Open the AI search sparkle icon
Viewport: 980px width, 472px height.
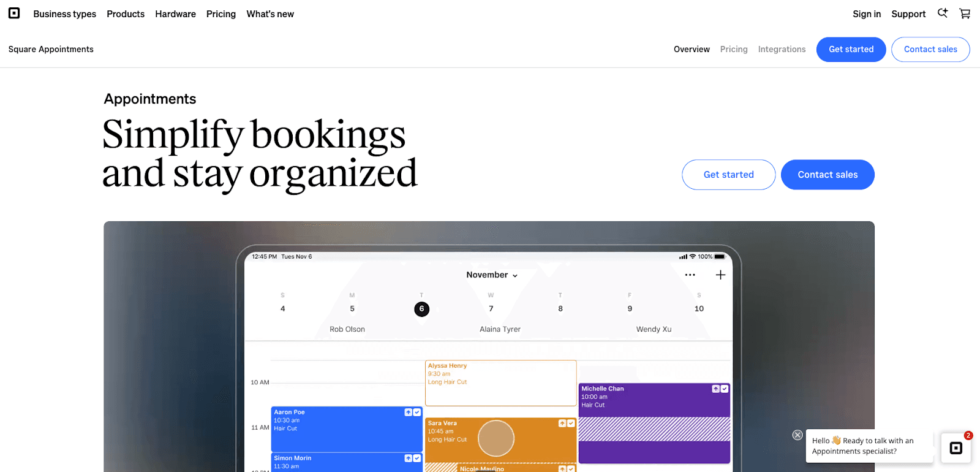[943, 13]
